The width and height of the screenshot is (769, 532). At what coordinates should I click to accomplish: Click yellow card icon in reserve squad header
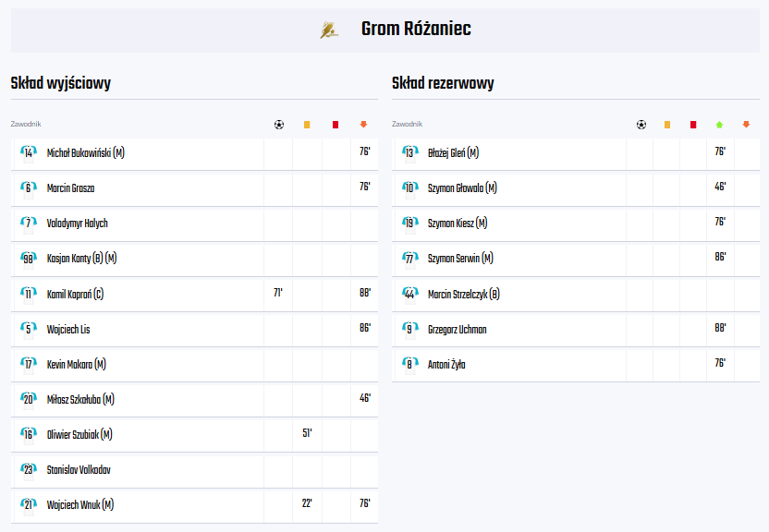(667, 125)
